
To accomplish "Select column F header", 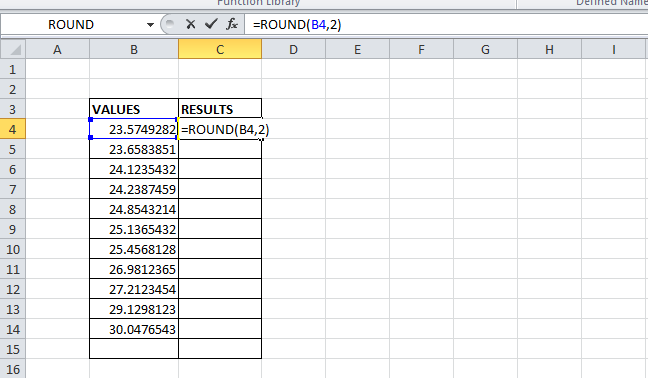I will click(x=422, y=50).
